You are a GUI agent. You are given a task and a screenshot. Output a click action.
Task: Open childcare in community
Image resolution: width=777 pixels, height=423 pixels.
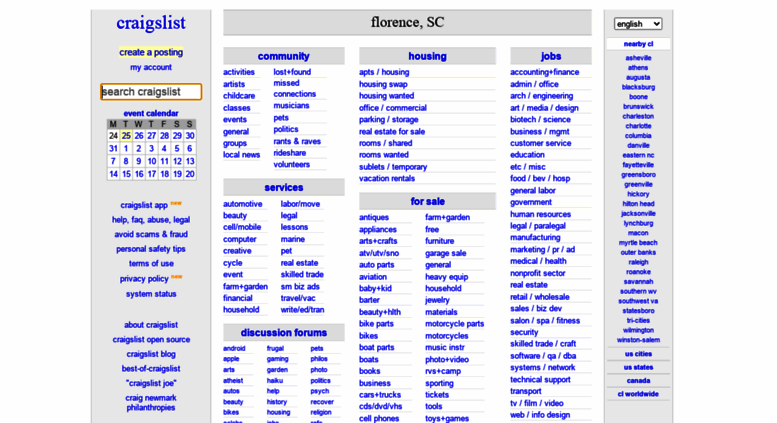239,96
